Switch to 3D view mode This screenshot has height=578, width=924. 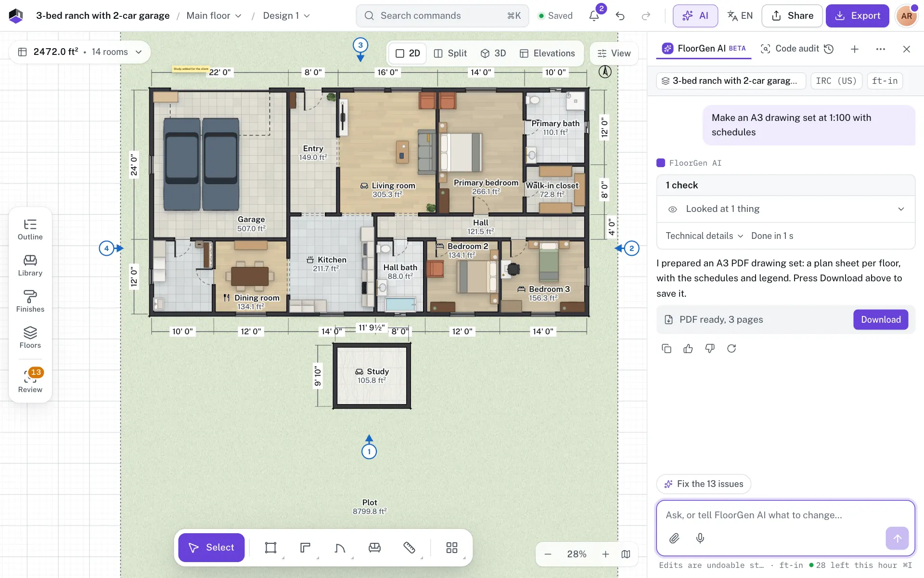pyautogui.click(x=493, y=53)
